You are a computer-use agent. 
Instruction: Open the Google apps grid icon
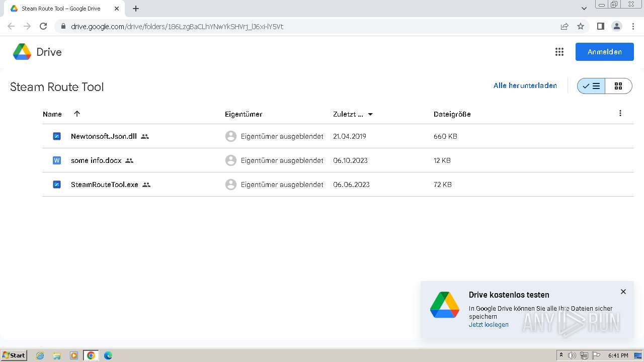pos(559,52)
